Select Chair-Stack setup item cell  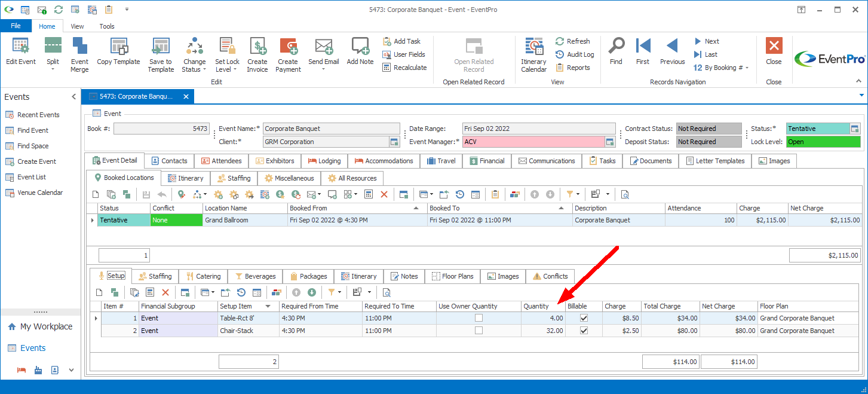pos(249,331)
